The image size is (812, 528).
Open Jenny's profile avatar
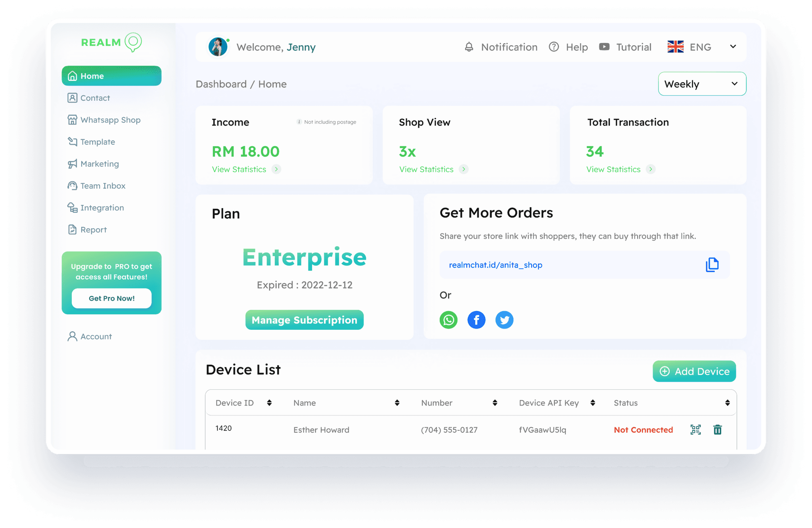(218, 47)
